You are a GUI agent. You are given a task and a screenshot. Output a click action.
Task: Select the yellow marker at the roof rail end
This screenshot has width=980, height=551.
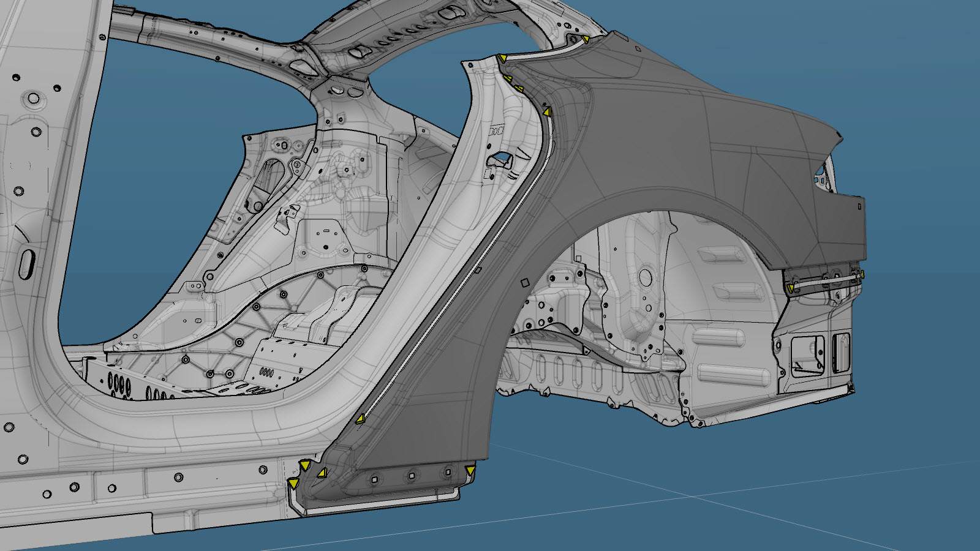pos(586,39)
